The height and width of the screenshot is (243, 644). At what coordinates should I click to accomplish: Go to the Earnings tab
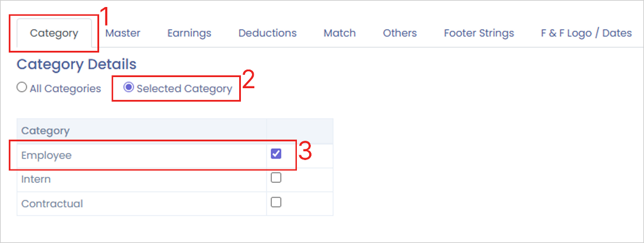click(189, 33)
